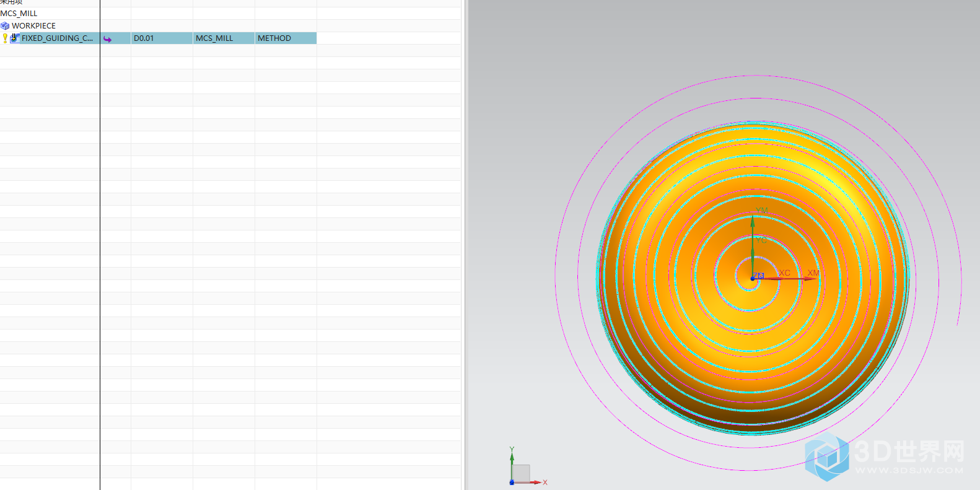Click the yellow status marker on FIXED_GUIDING_C row
The height and width of the screenshot is (490, 980).
(5, 38)
